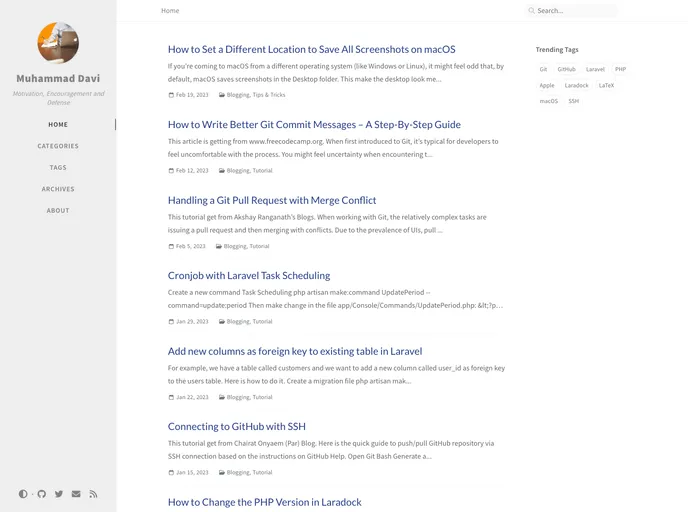Screen dimensions: 688x512
Task: Toggle dark mode with the half-circle icon
Action: pos(23,494)
